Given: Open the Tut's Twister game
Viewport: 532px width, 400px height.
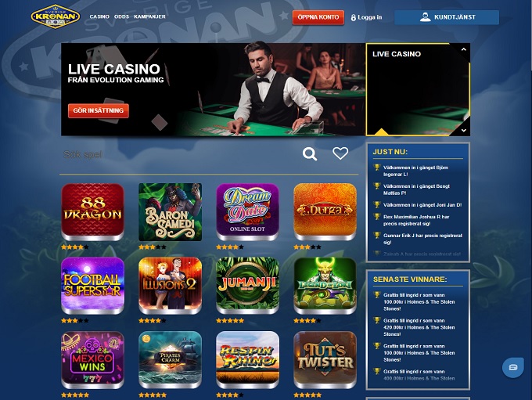Looking at the screenshot, I should [x=325, y=360].
